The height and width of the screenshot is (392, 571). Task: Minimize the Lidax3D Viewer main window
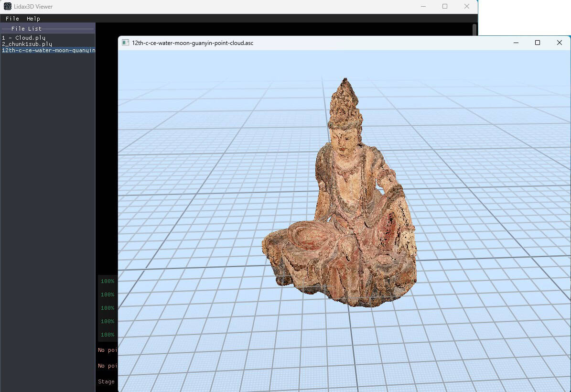[x=423, y=7]
